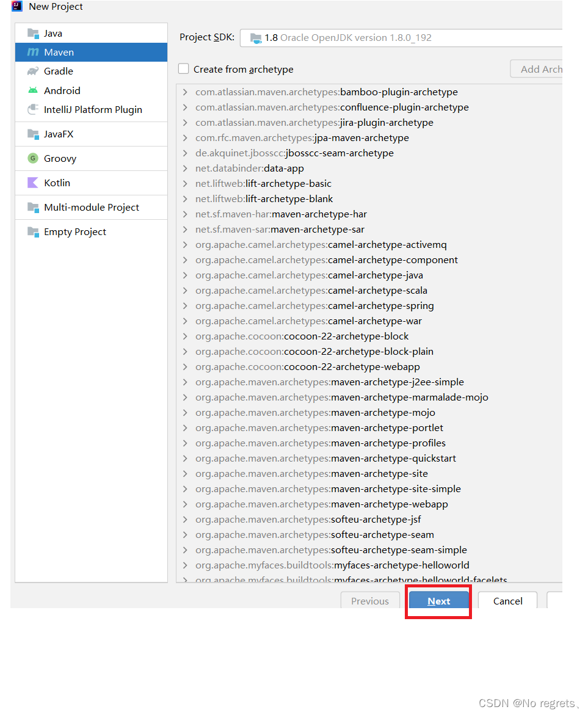Expand the maven-archetype-webapp node
The height and width of the screenshot is (715, 588).
tap(185, 504)
